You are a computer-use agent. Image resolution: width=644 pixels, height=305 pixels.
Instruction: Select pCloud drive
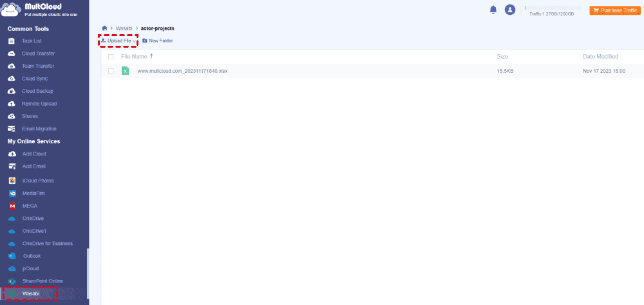31,268
